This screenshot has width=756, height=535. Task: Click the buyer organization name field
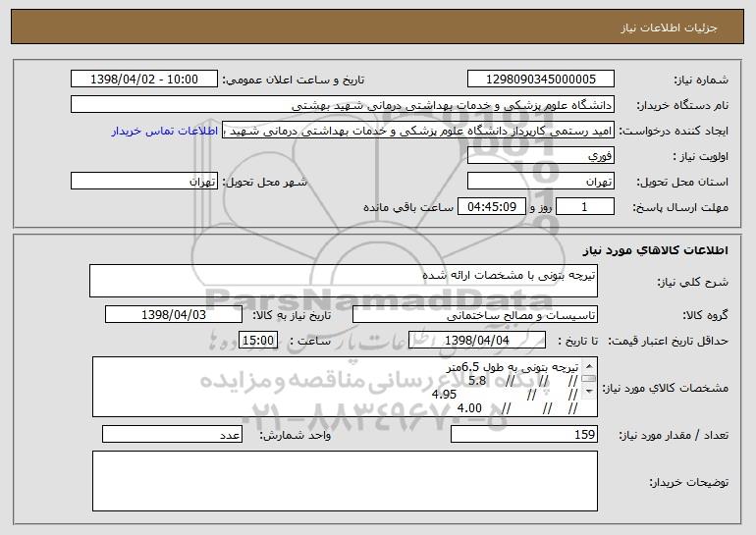pyautogui.click(x=343, y=104)
